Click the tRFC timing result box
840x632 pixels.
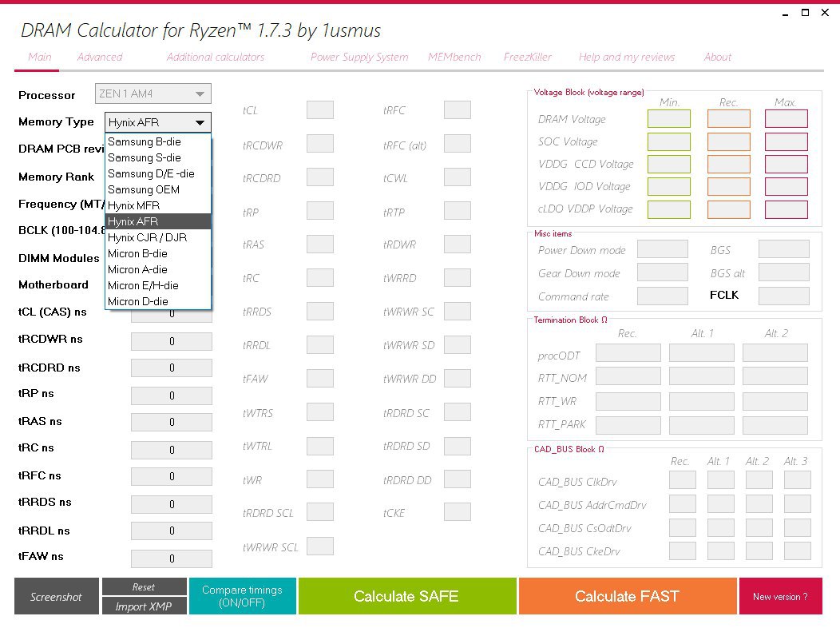(458, 110)
